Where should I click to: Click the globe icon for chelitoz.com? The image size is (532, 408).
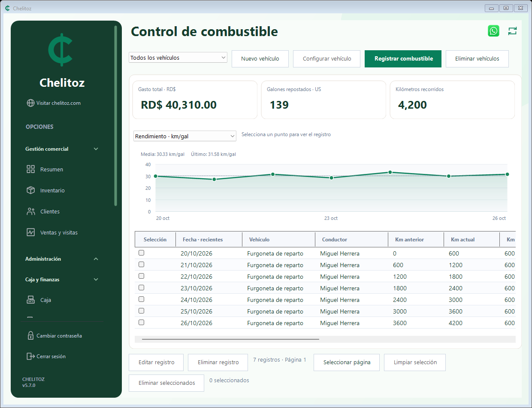[30, 103]
